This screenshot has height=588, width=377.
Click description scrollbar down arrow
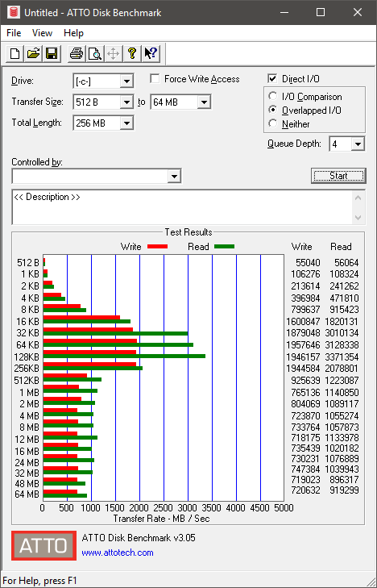(358, 218)
